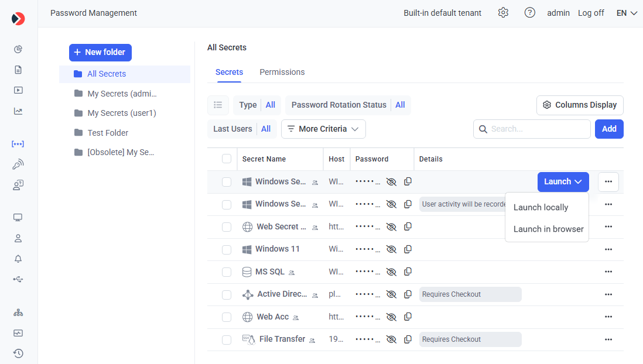Image resolution: width=643 pixels, height=364 pixels.
Task: Open the USB monitoring sidebar icon
Action: (18, 280)
